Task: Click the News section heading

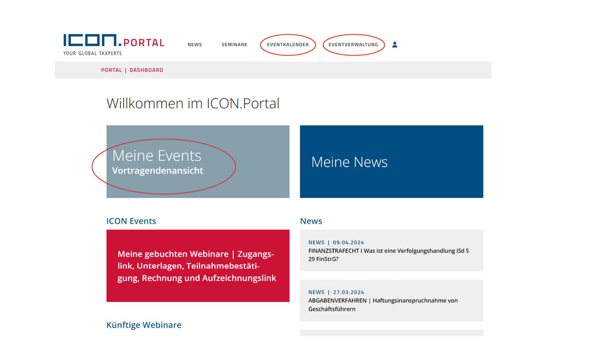Action: tap(311, 221)
